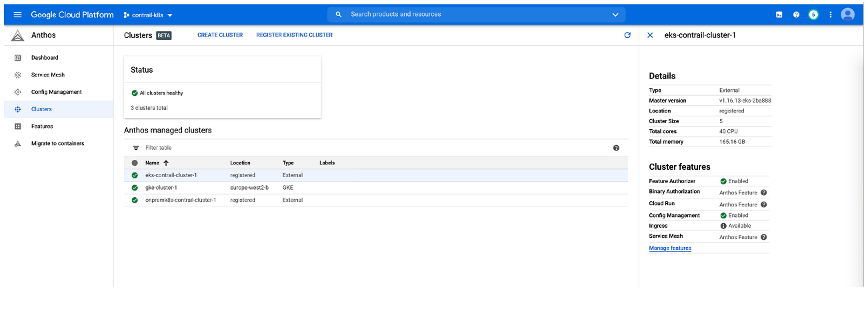Select the eks-contrail-cluster-1 row name
Viewport: 868px width, 309px height.
(x=171, y=175)
